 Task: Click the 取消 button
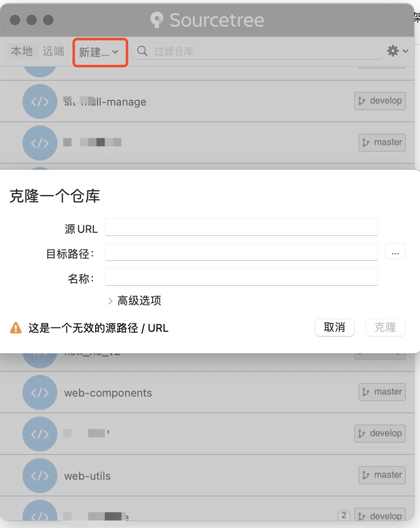[x=335, y=328]
